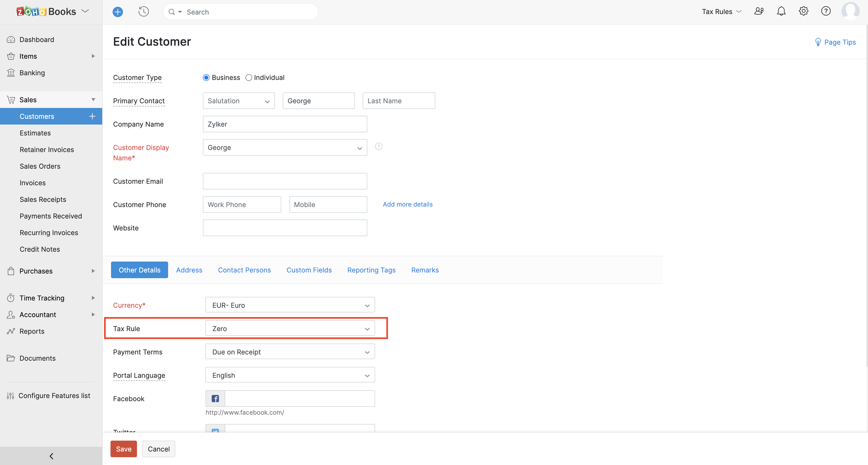
Task: Open the notifications bell
Action: (781, 11)
